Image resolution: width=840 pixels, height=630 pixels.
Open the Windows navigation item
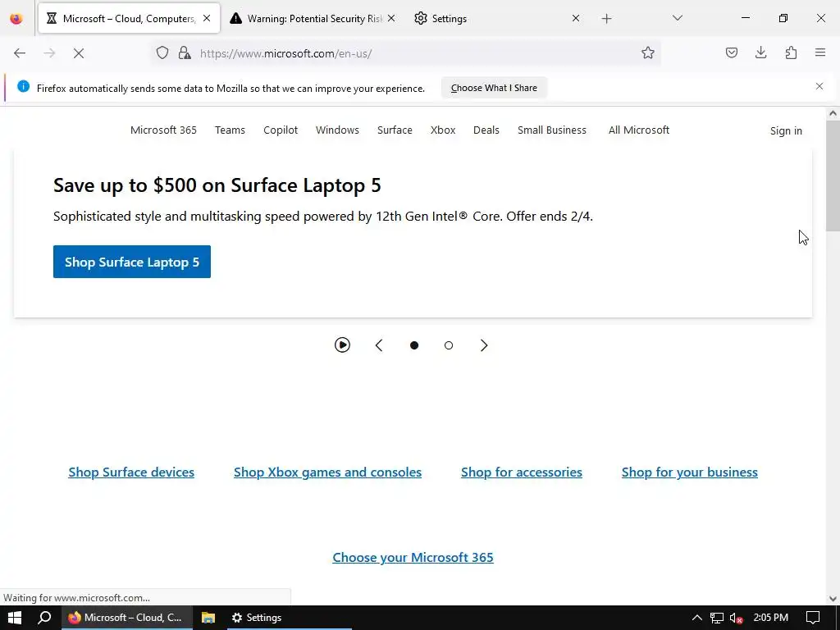tap(337, 130)
